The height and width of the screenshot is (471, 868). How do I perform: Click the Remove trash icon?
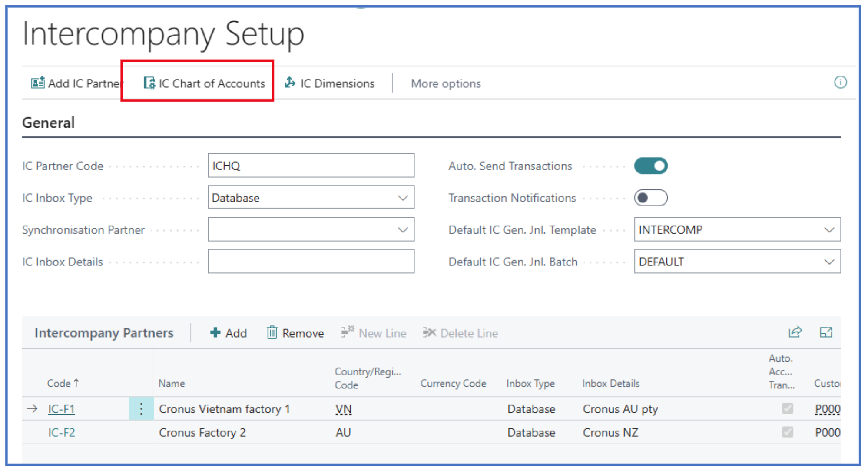click(x=272, y=333)
